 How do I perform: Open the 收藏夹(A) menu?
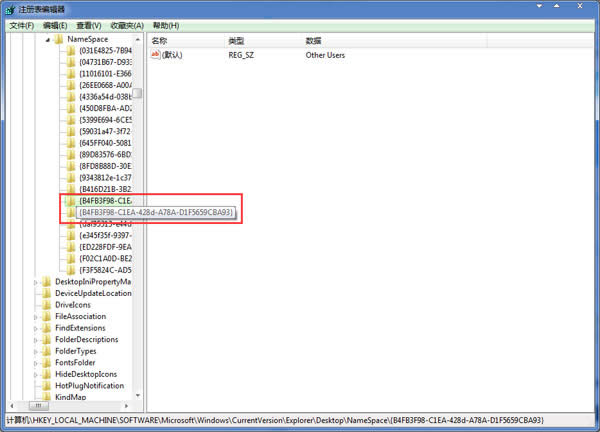pos(126,25)
